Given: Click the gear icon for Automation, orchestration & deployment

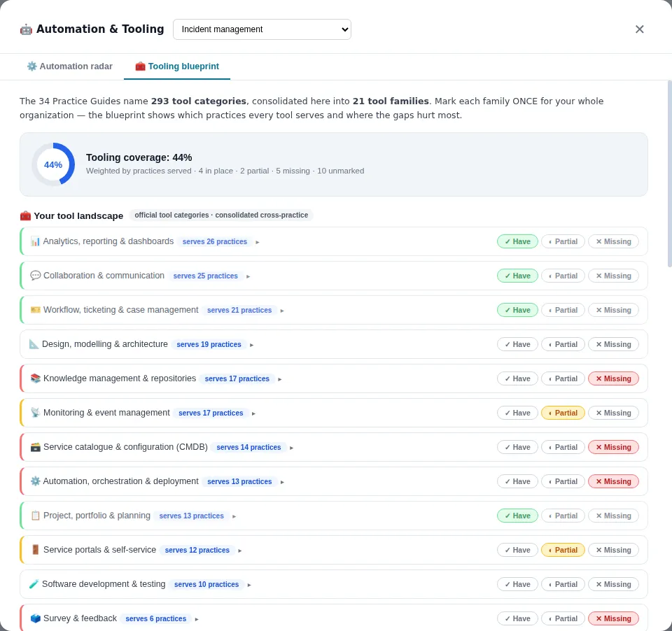Looking at the screenshot, I should click(35, 481).
